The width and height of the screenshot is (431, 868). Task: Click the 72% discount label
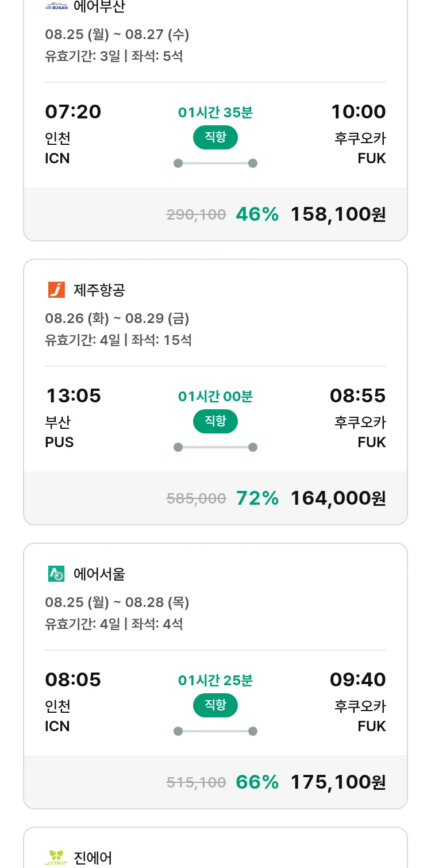point(257,498)
